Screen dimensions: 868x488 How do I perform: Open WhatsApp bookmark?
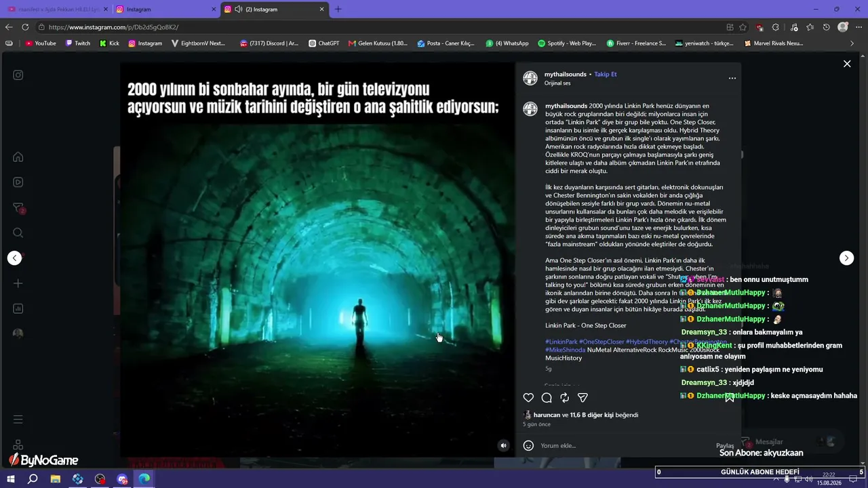tap(507, 43)
